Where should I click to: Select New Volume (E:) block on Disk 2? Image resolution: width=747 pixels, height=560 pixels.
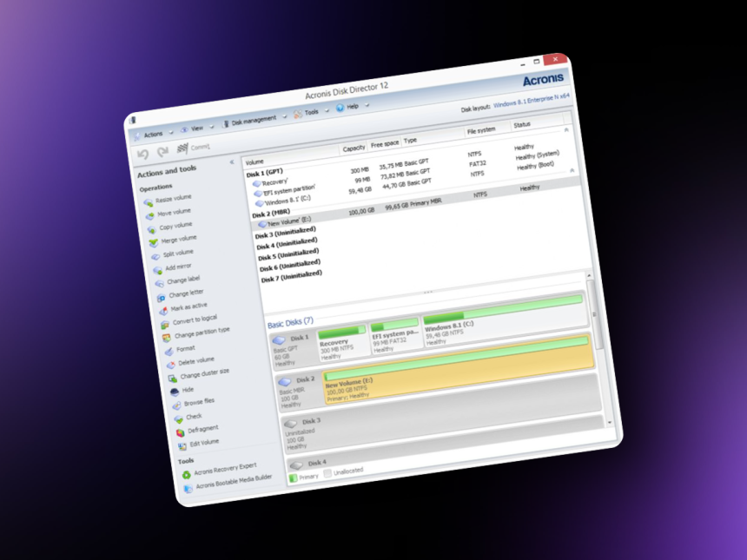pos(459,370)
